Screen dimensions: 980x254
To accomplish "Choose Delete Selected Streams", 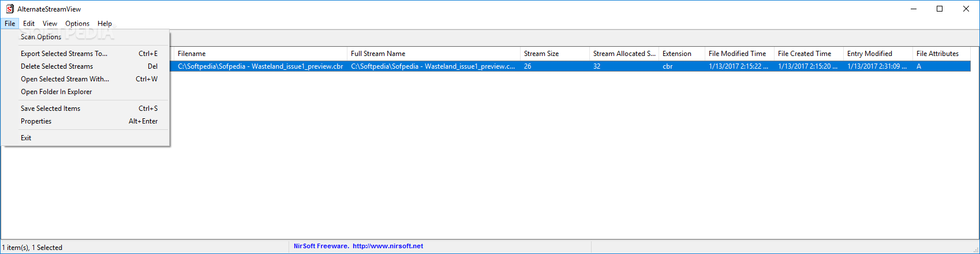I will (86, 66).
